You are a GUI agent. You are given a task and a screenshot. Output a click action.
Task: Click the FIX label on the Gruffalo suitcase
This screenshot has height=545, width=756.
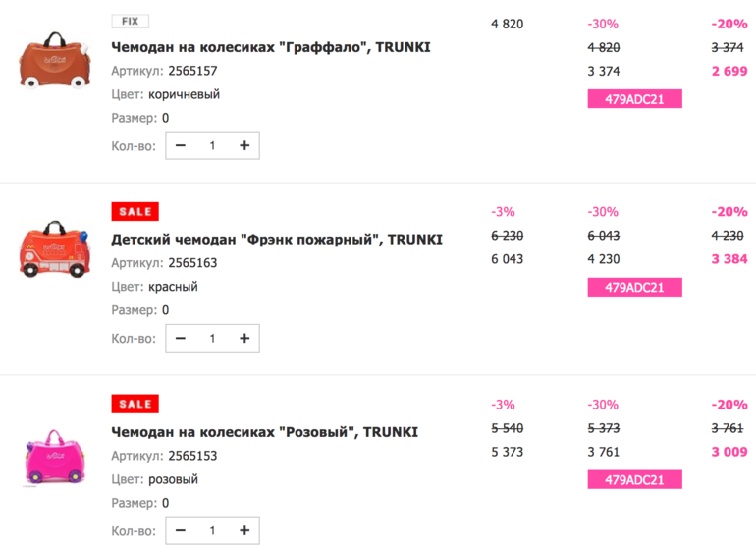[x=130, y=21]
